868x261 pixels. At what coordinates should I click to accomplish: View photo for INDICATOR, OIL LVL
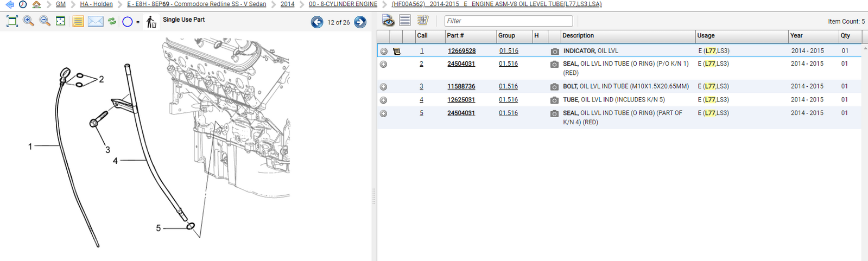(x=554, y=51)
